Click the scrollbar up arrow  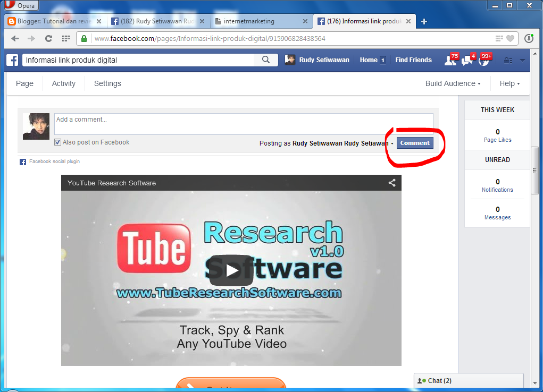click(534, 54)
